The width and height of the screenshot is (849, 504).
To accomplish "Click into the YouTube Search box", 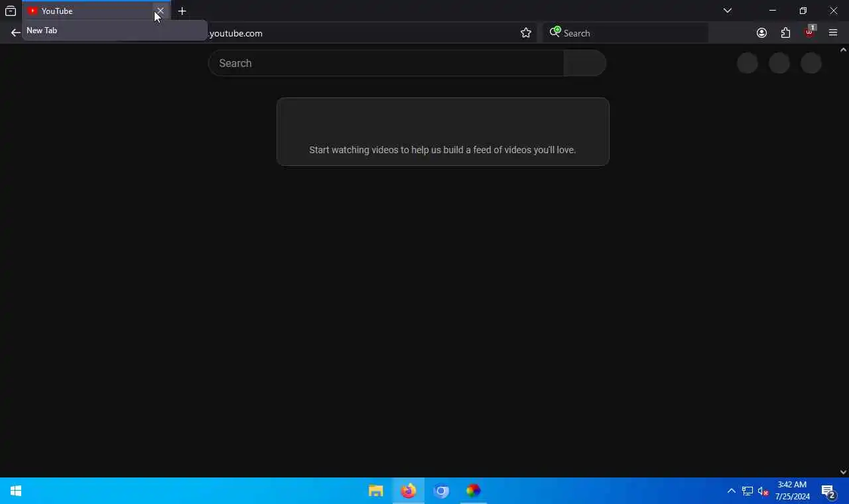I will pos(386,63).
